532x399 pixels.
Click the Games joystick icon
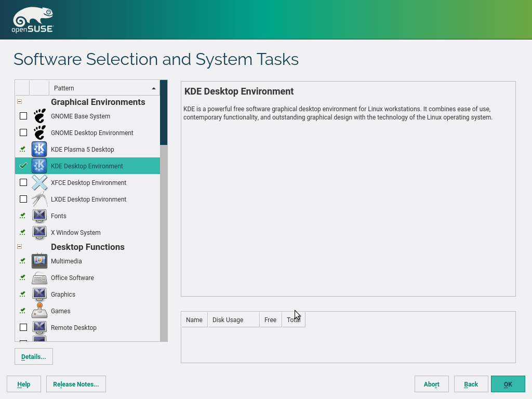tap(39, 311)
